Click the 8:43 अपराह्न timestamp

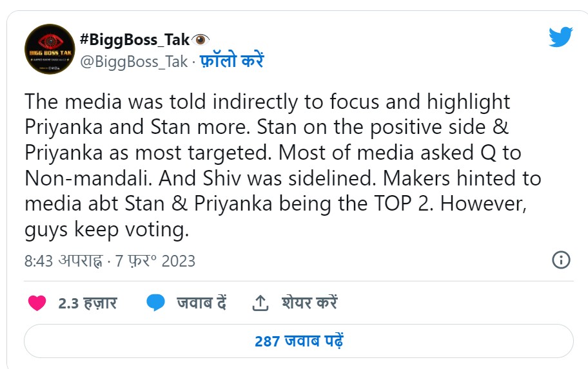pos(63,261)
